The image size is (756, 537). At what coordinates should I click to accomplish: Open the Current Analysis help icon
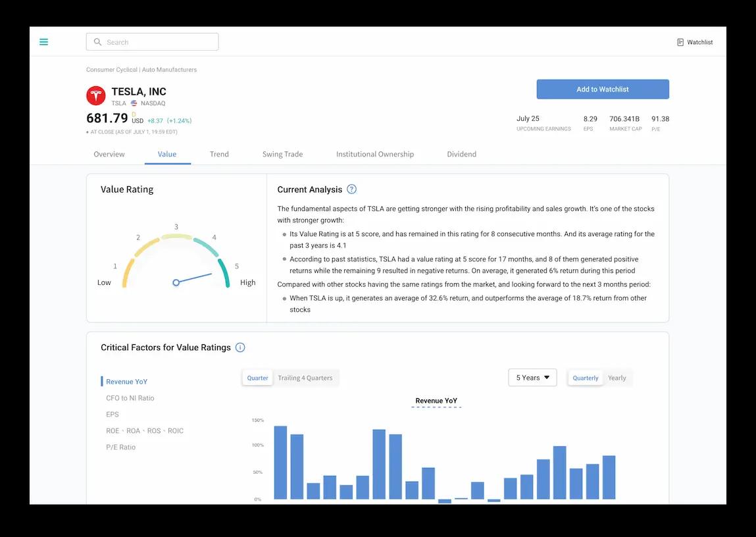coord(351,189)
